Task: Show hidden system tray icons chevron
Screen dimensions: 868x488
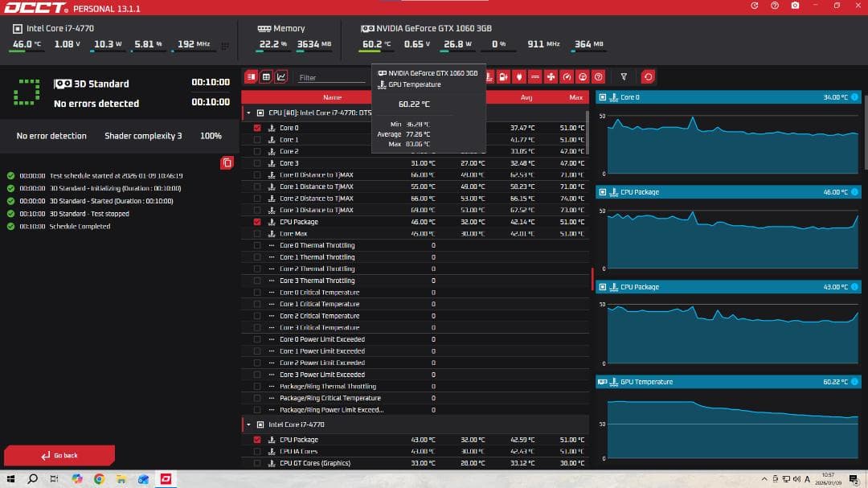Action: [x=764, y=479]
